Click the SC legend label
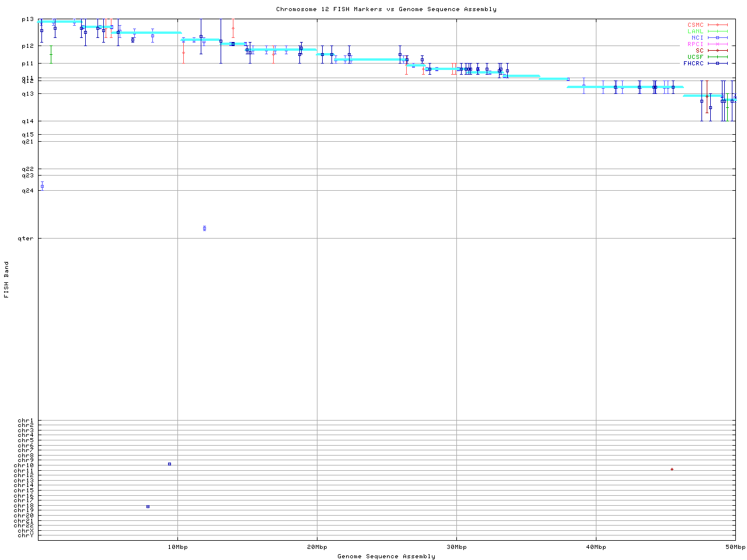Image resolution: width=747 pixels, height=560 pixels. tap(699, 50)
